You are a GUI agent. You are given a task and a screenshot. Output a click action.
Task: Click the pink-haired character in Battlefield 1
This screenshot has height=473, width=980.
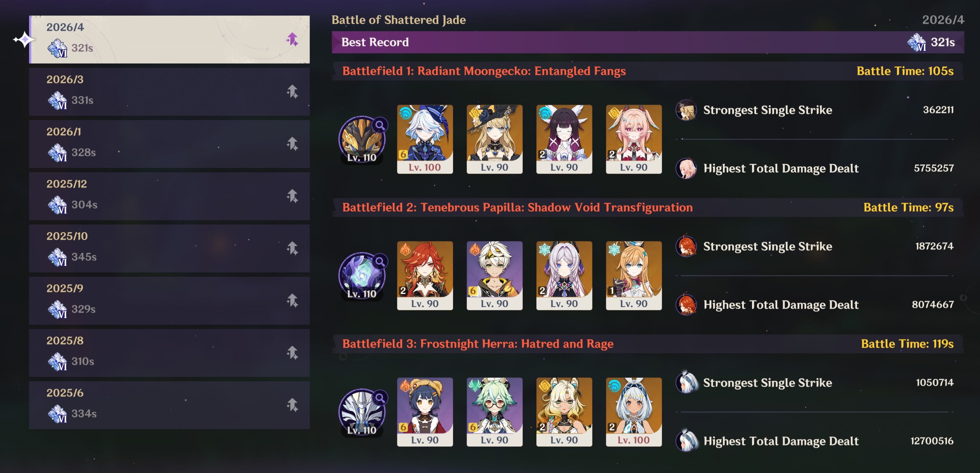click(x=634, y=139)
